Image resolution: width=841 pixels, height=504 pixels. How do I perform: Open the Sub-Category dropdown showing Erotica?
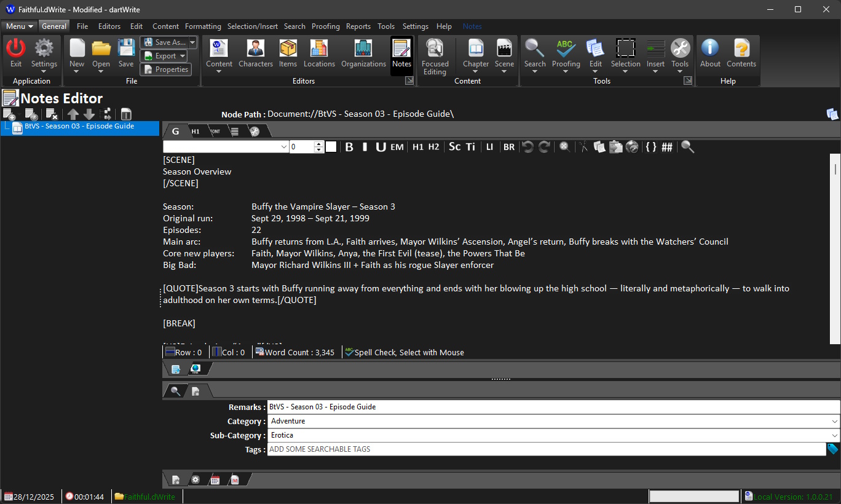coord(834,436)
